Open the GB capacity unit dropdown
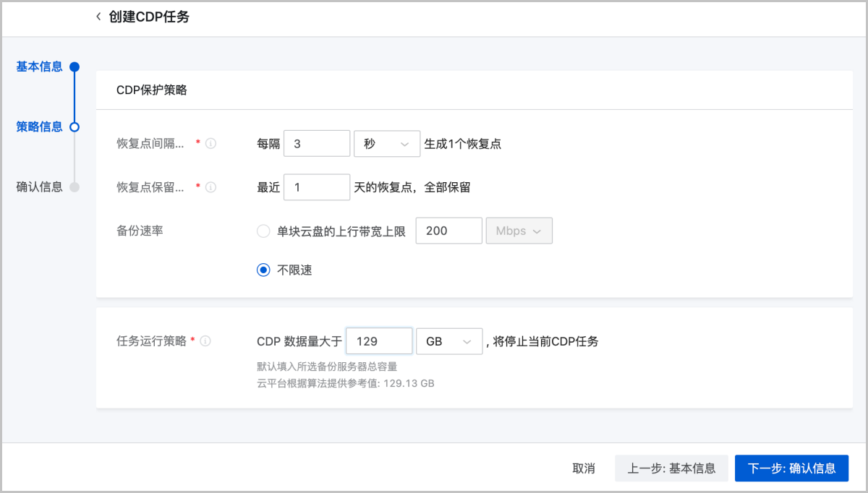868x493 pixels. (x=448, y=340)
